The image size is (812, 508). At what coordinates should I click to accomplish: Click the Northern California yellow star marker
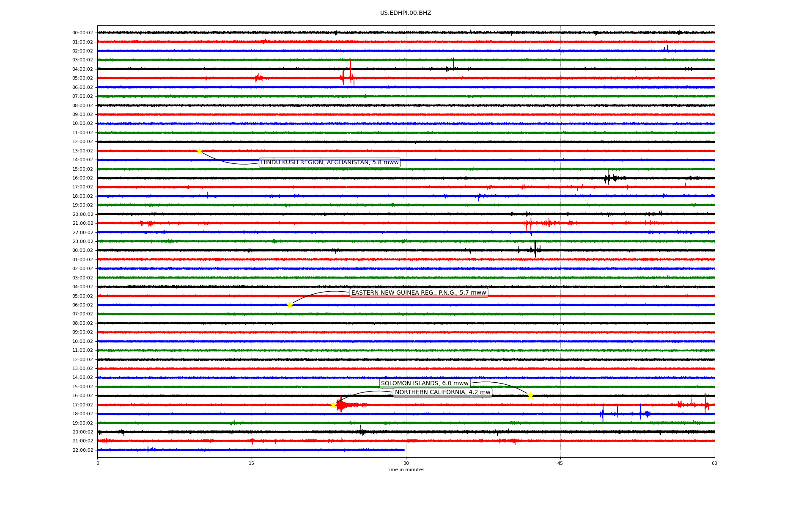333,405
